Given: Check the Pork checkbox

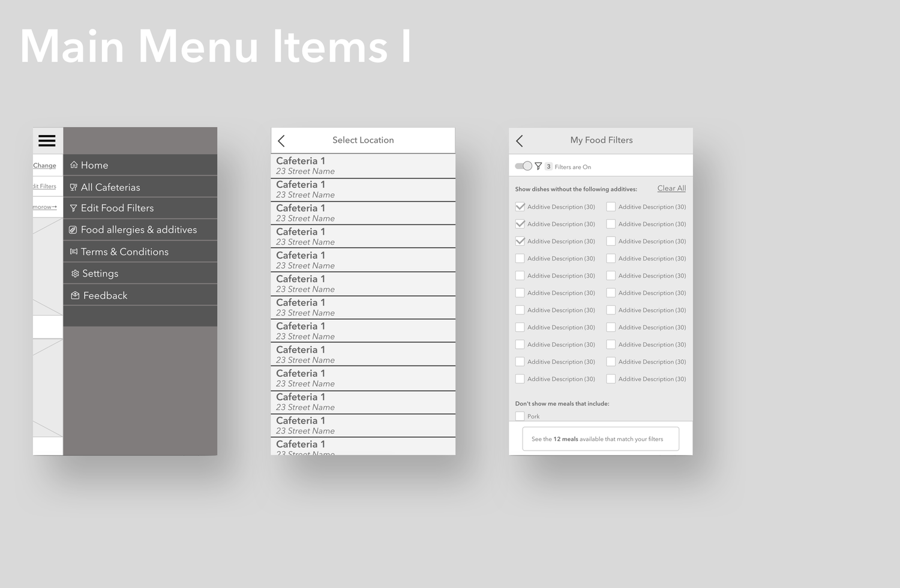Looking at the screenshot, I should 520,416.
